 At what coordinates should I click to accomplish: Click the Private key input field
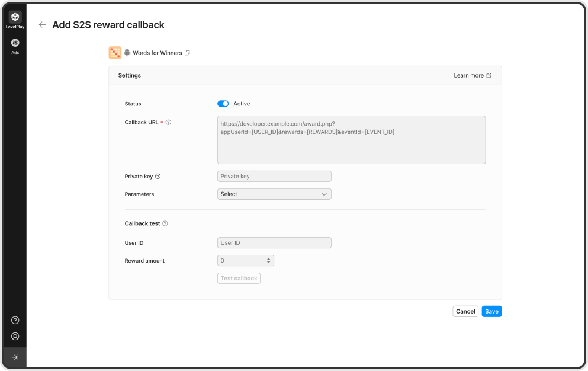274,177
